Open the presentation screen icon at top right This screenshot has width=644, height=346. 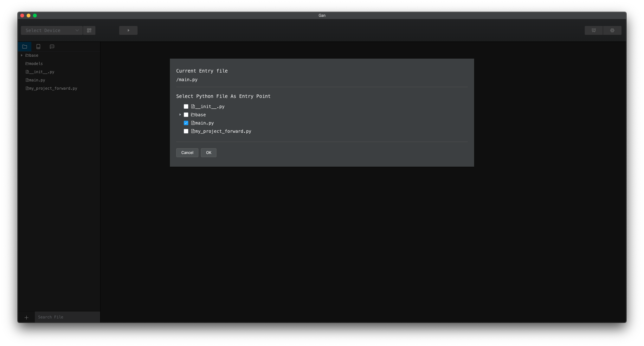[594, 30]
